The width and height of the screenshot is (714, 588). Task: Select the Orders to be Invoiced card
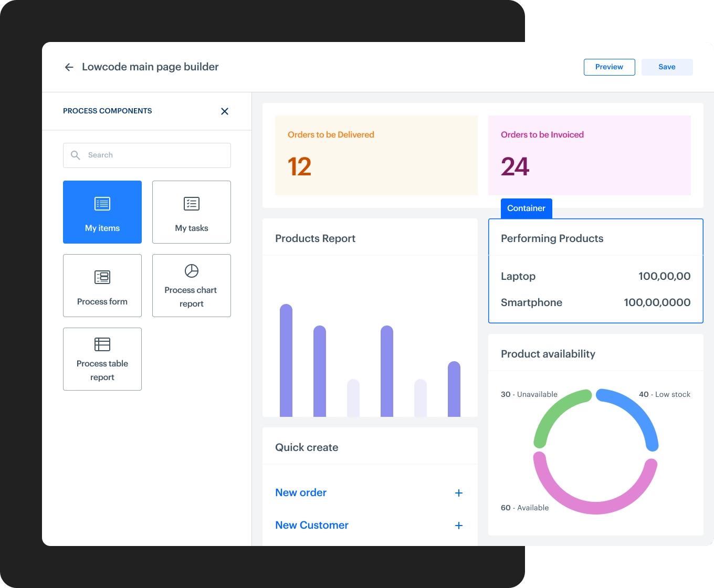(589, 155)
